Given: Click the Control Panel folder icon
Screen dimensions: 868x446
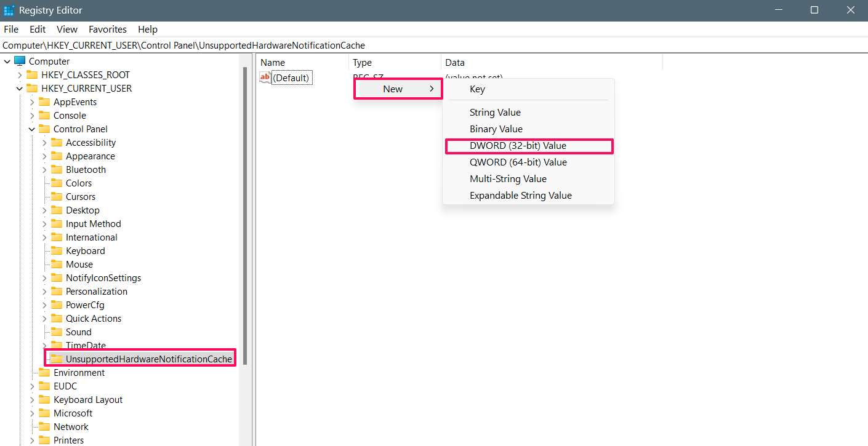Looking at the screenshot, I should 44,129.
